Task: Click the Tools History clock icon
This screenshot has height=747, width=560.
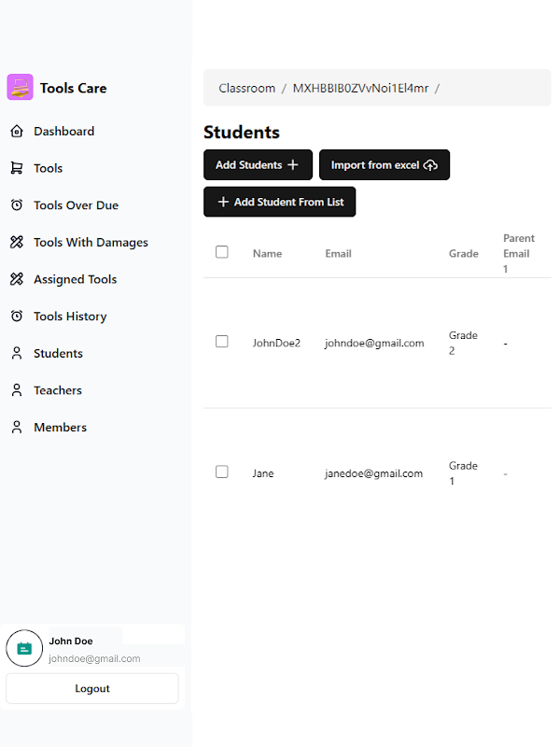Action: pyautogui.click(x=16, y=317)
